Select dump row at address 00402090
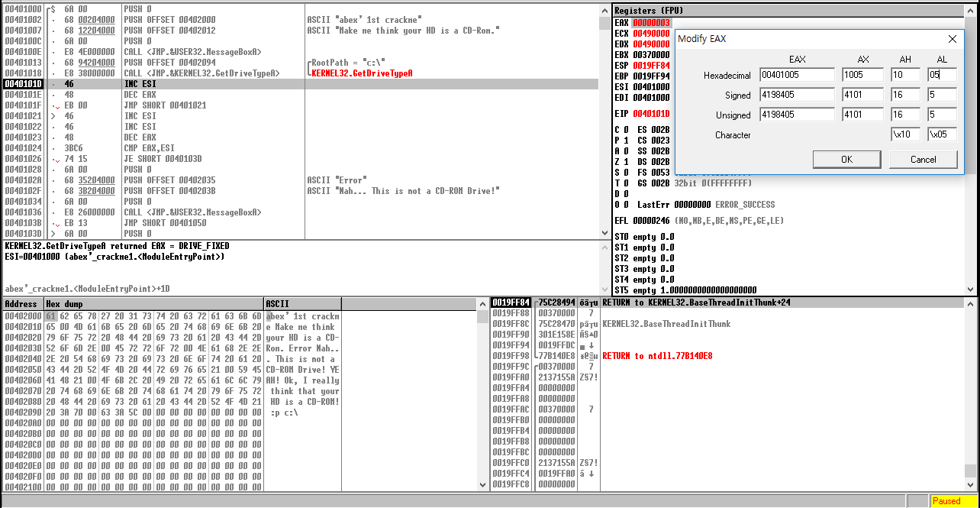 [172, 413]
